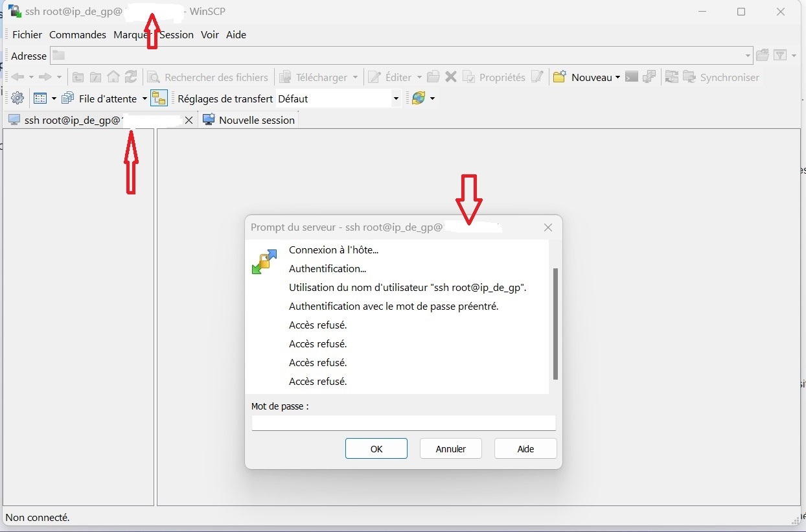
Task: Click the synchronized browsing globe icon
Action: pyautogui.click(x=419, y=98)
